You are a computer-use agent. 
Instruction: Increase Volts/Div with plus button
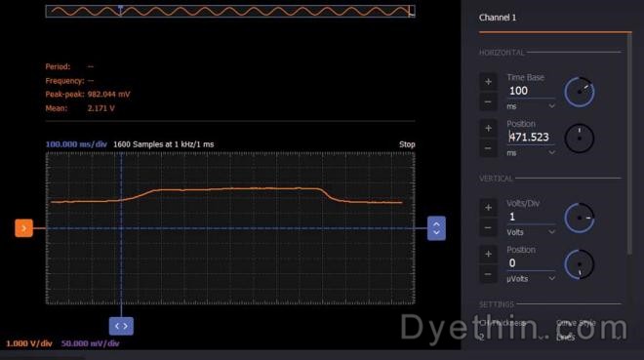click(488, 207)
